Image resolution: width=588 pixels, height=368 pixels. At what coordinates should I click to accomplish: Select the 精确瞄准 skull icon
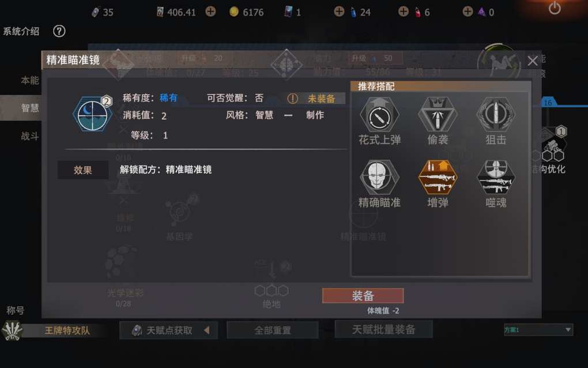point(379,178)
